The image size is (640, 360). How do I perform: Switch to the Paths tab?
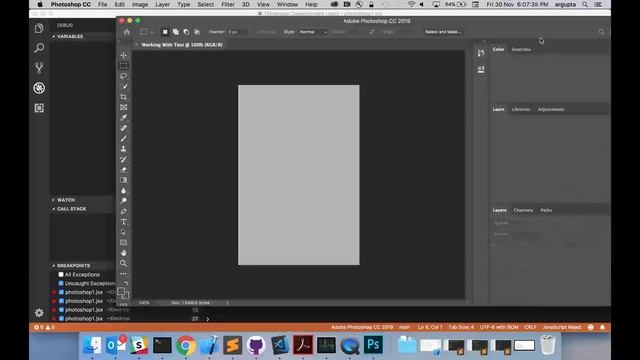[546, 210]
